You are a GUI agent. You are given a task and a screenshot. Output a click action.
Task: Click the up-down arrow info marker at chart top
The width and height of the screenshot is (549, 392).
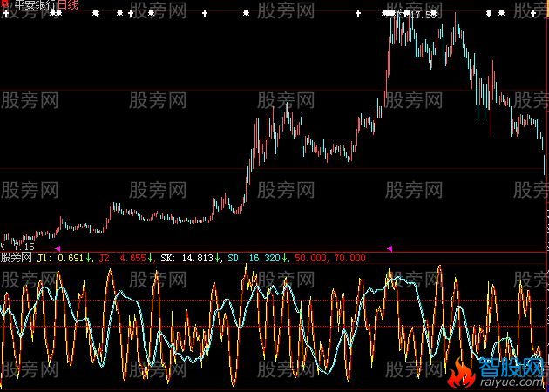point(489,13)
